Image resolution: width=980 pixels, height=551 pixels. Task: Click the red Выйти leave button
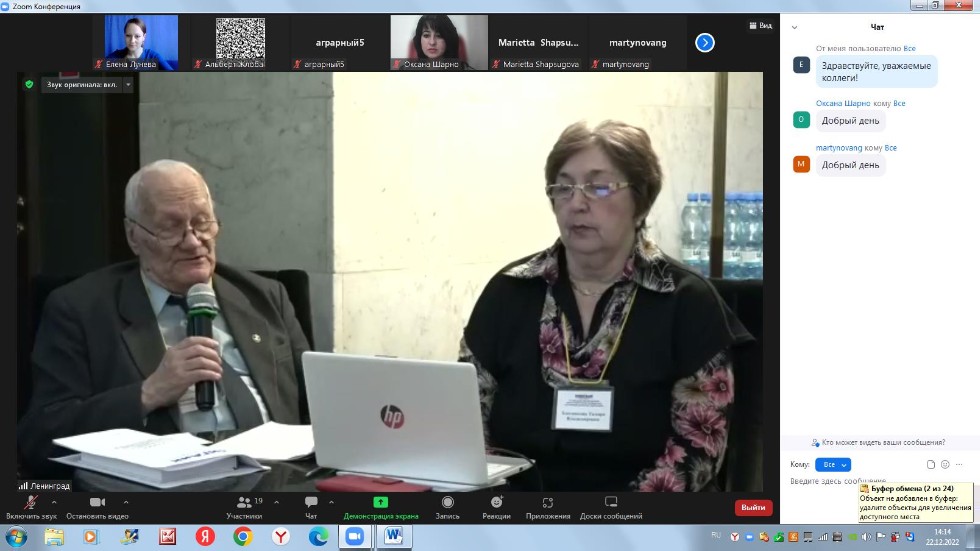[753, 507]
